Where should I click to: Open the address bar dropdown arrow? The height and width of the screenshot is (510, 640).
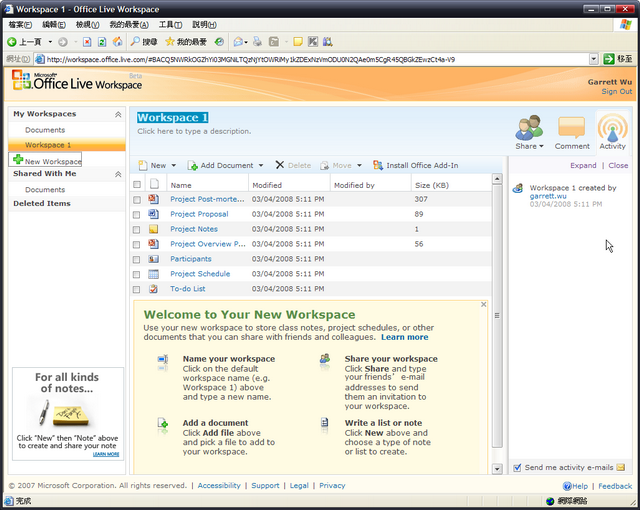(x=594, y=59)
